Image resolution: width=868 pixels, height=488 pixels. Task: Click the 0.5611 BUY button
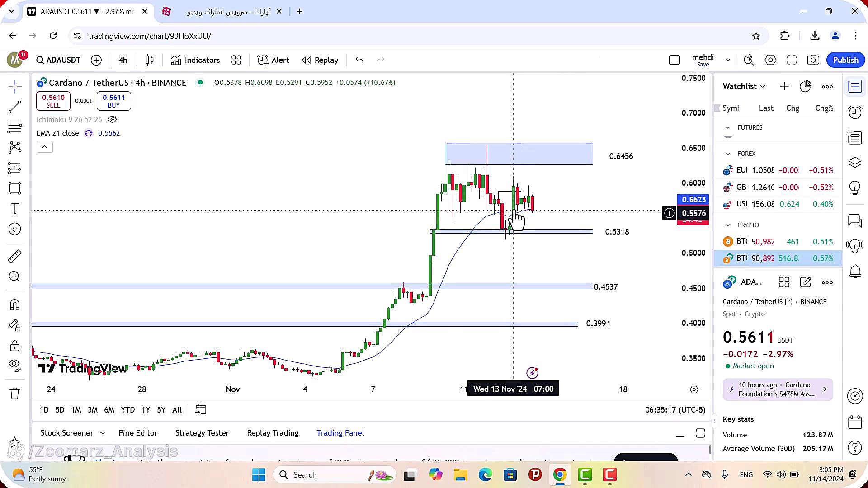click(114, 101)
